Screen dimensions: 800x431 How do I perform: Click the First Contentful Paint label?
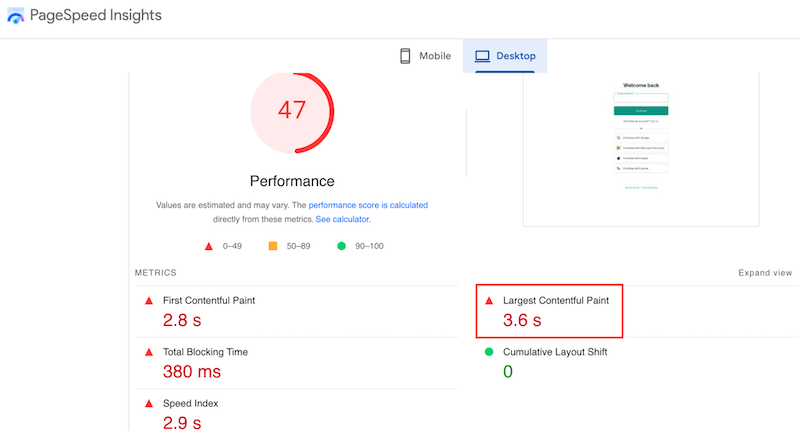209,300
